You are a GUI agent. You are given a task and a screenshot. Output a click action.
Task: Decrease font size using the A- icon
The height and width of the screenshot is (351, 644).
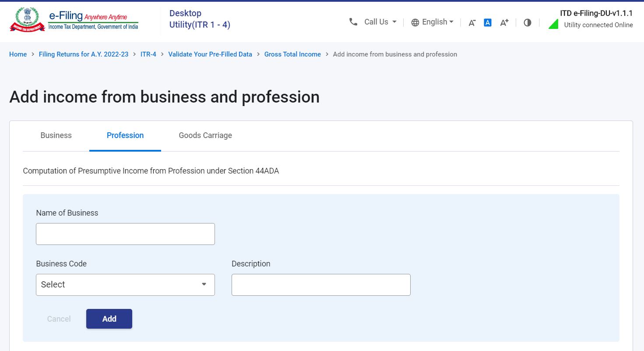point(472,23)
